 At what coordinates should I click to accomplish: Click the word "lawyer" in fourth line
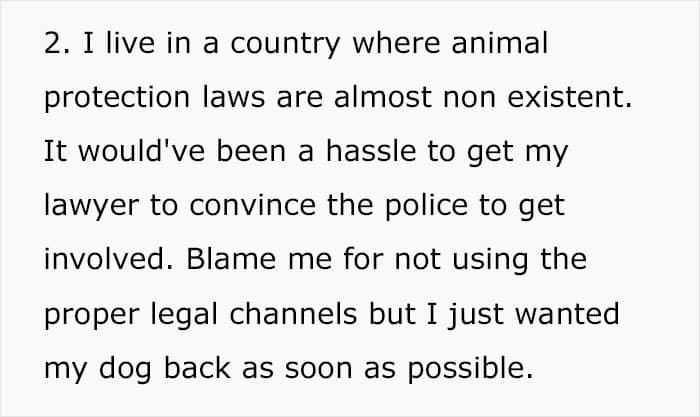[92, 208]
